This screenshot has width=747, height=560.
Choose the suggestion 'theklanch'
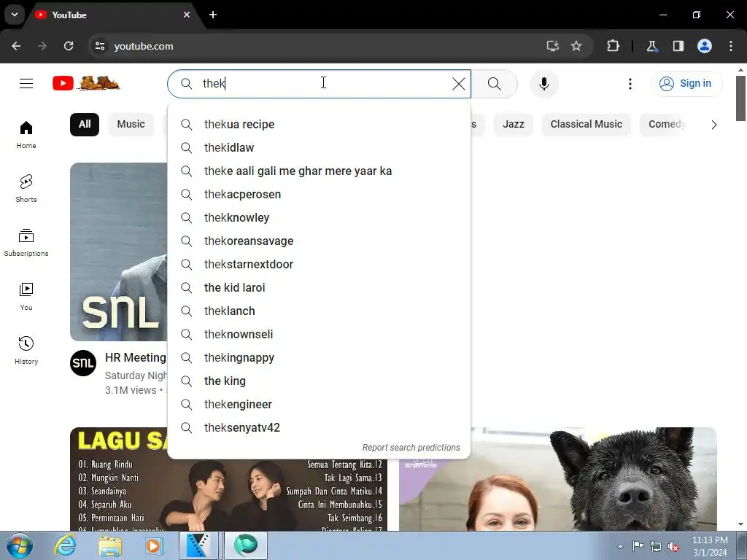[x=320, y=311]
